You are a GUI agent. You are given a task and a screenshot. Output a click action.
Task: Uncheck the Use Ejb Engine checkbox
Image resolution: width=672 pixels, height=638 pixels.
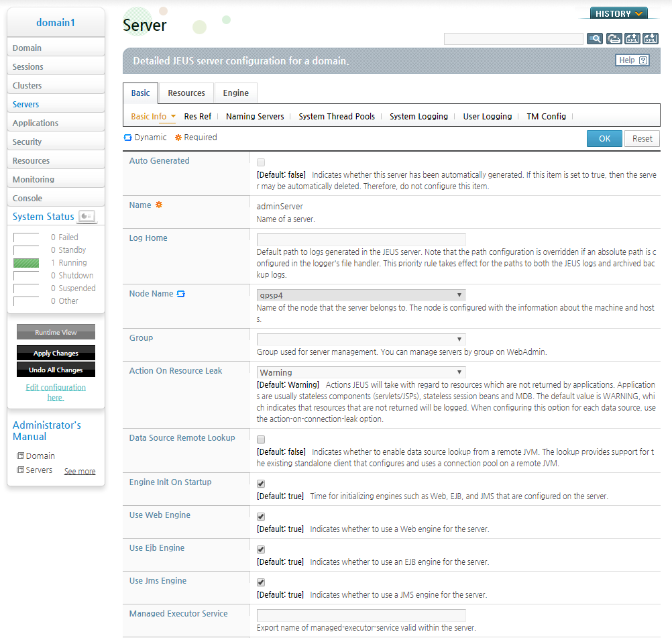pyautogui.click(x=261, y=549)
